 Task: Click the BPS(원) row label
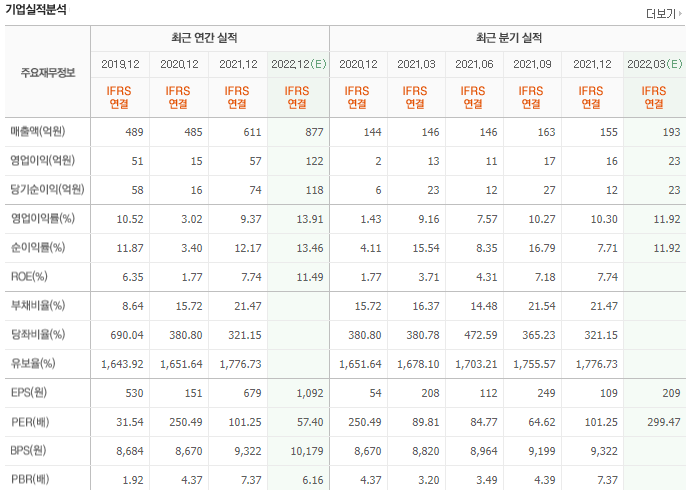pyautogui.click(x=29, y=451)
